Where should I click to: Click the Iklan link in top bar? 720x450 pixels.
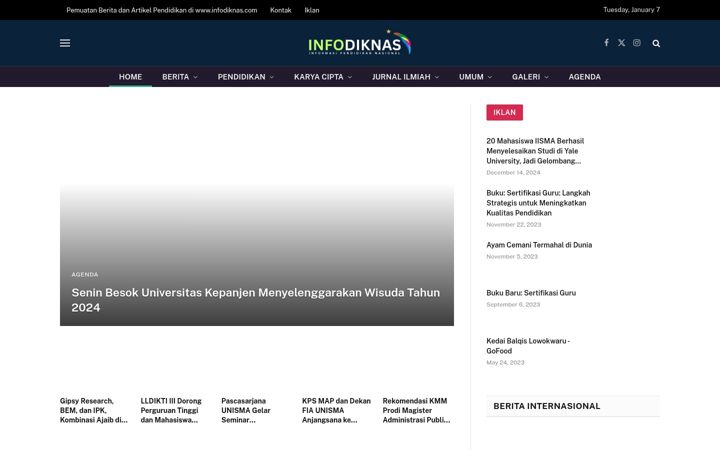pos(312,10)
